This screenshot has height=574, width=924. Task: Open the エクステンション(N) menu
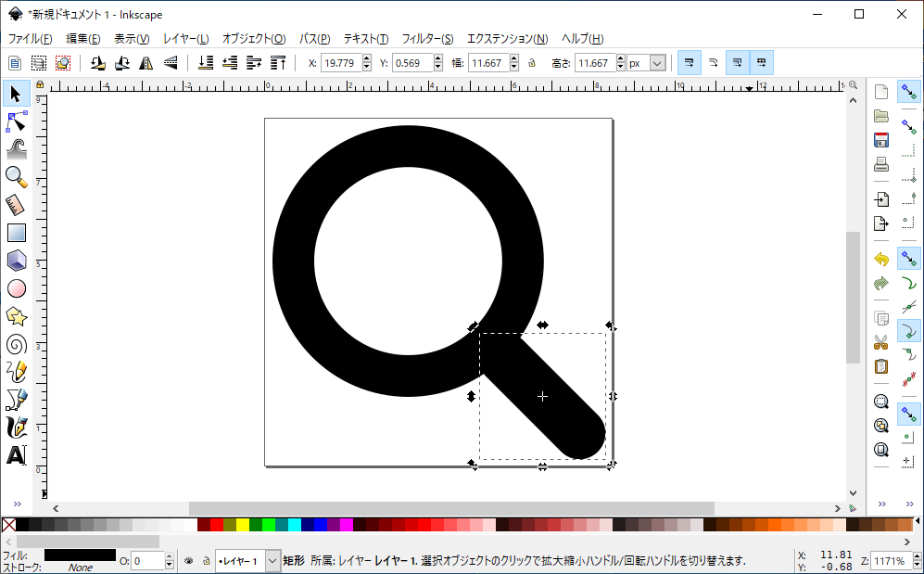[x=507, y=39]
